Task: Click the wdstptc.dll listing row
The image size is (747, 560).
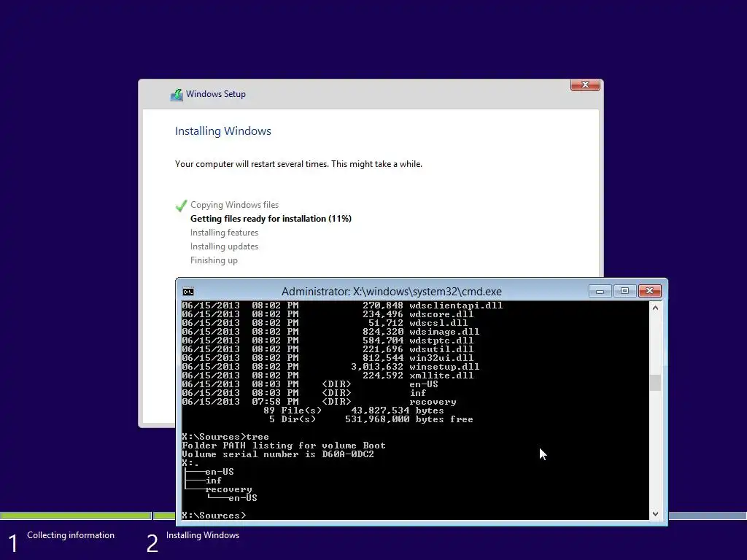Action: [x=328, y=341]
